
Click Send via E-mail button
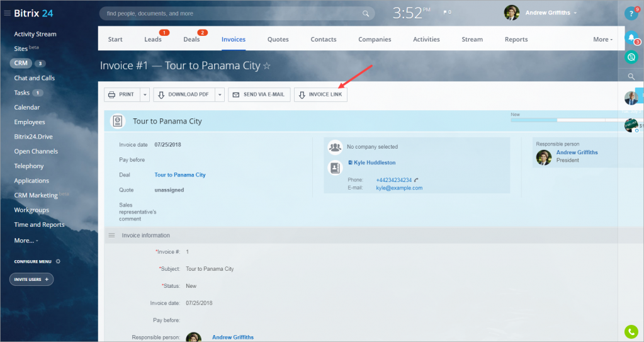pos(259,94)
